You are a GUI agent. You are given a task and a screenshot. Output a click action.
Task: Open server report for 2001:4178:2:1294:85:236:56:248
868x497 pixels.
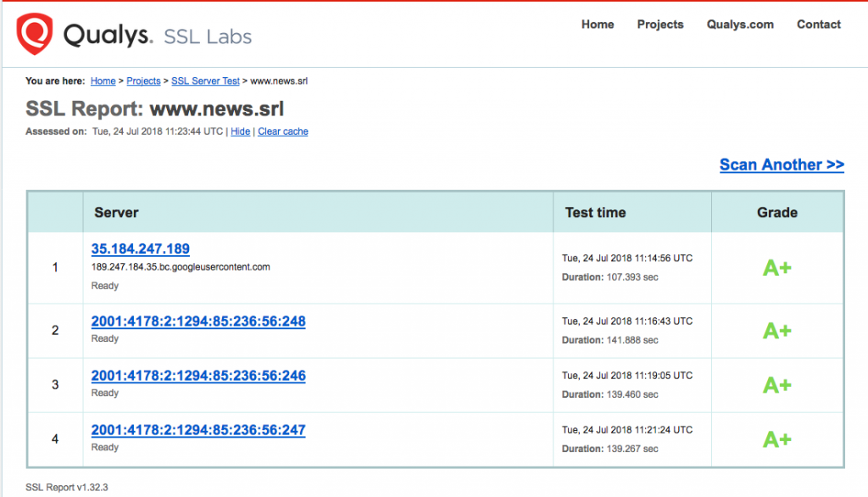pyautogui.click(x=198, y=321)
